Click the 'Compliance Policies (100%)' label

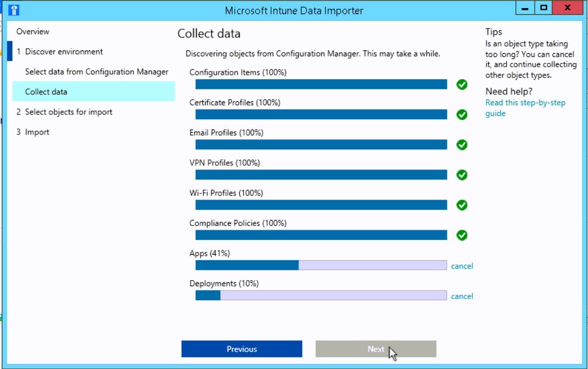coord(238,223)
